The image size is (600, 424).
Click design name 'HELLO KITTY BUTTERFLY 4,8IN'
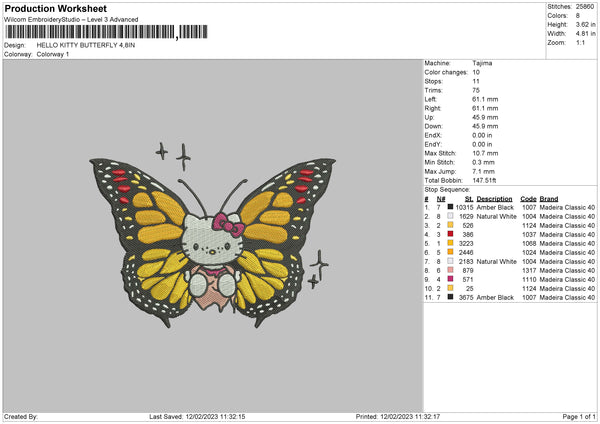(x=86, y=45)
